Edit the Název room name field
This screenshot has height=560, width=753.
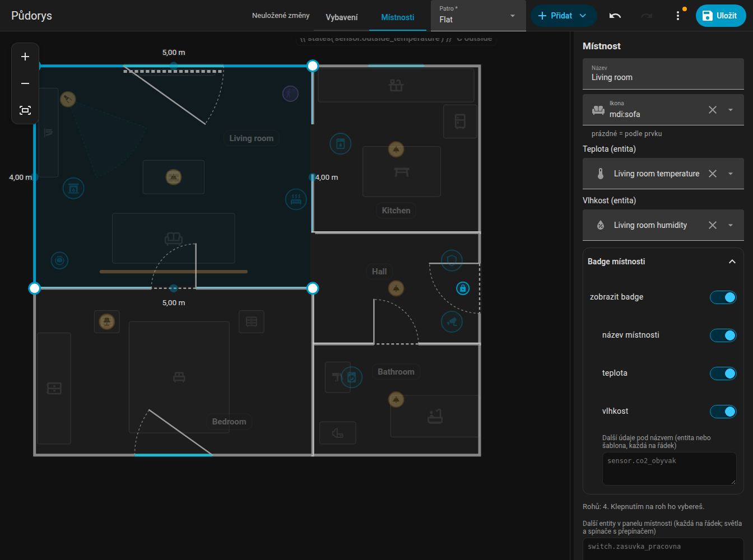coord(663,74)
